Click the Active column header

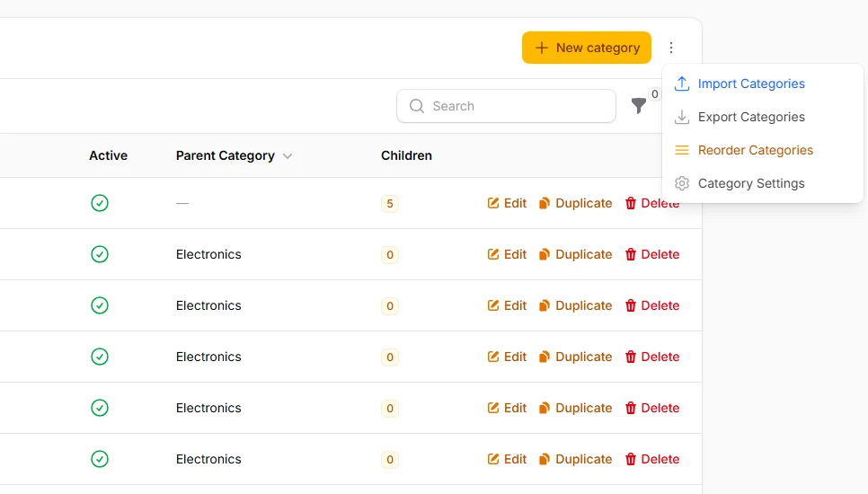point(109,155)
